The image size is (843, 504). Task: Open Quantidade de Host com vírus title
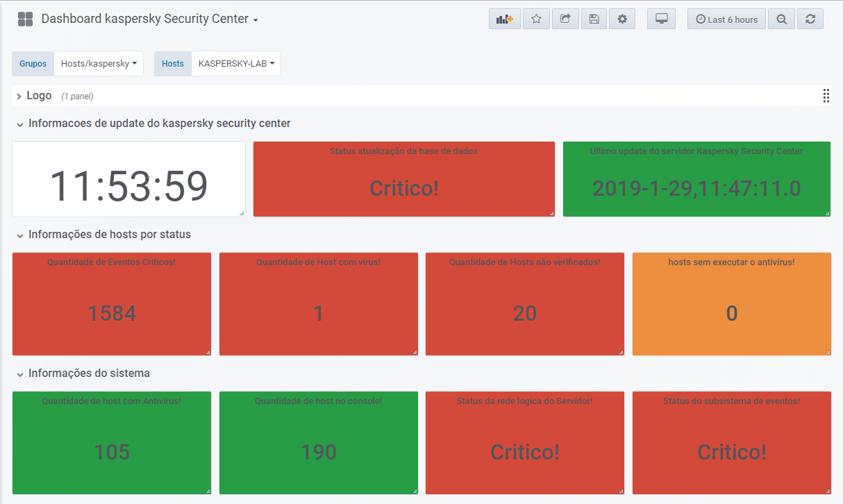318,262
